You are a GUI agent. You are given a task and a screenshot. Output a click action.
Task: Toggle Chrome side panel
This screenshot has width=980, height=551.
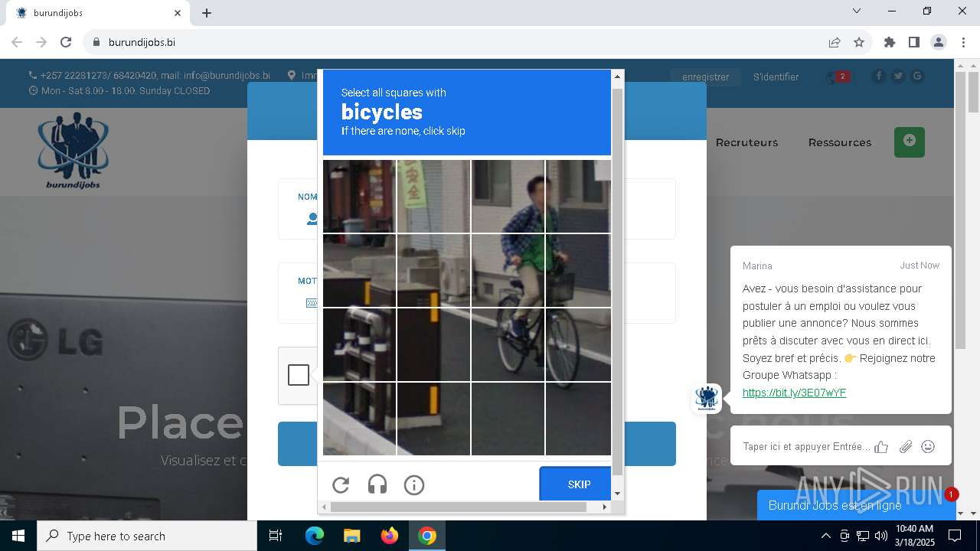click(x=914, y=42)
